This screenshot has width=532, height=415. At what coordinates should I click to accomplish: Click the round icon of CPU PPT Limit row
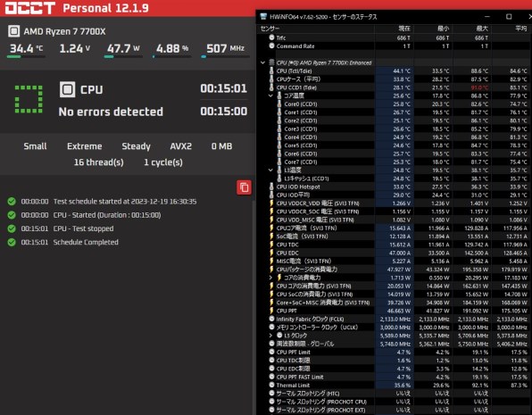[271, 352]
